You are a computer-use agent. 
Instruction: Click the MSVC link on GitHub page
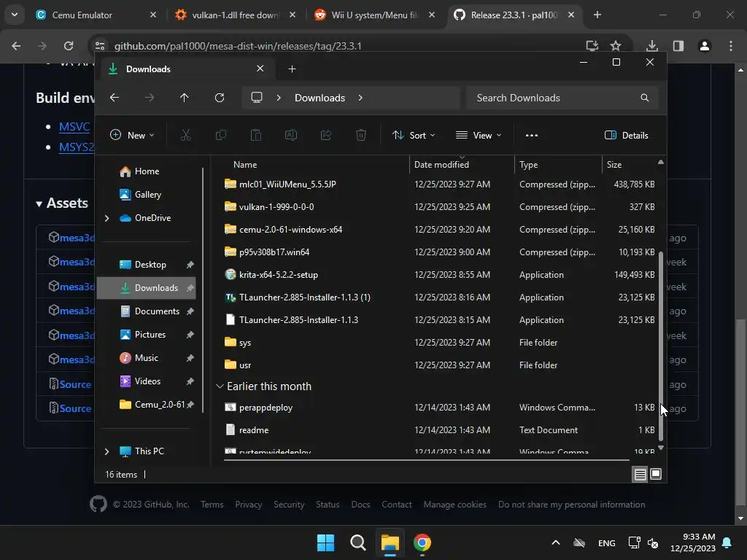(74, 127)
